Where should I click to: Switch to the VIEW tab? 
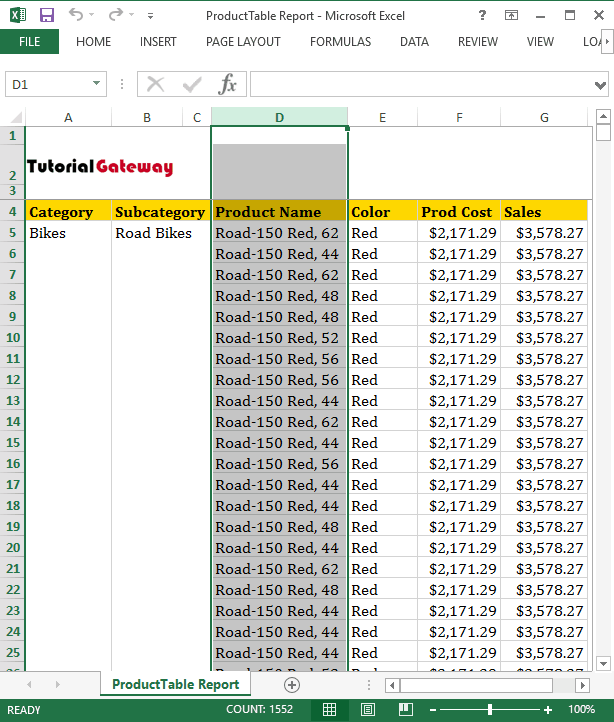click(x=540, y=42)
